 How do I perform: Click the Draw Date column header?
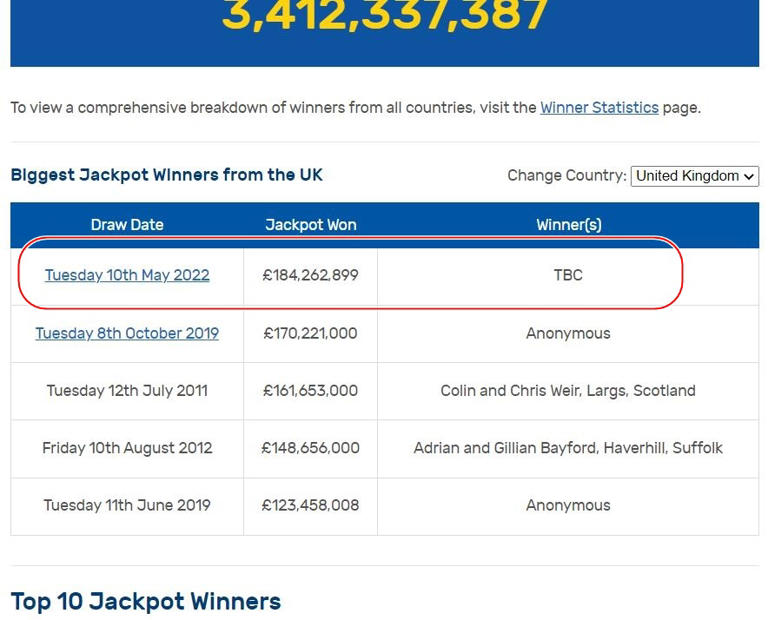pyautogui.click(x=127, y=225)
